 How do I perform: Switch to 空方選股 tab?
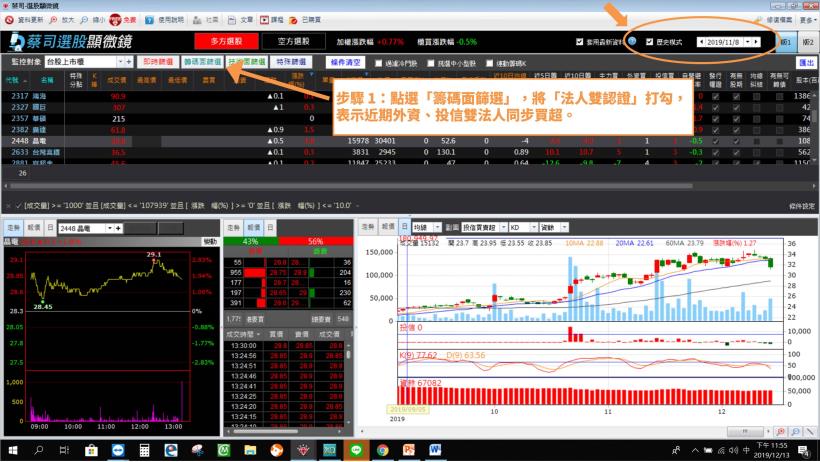click(293, 41)
